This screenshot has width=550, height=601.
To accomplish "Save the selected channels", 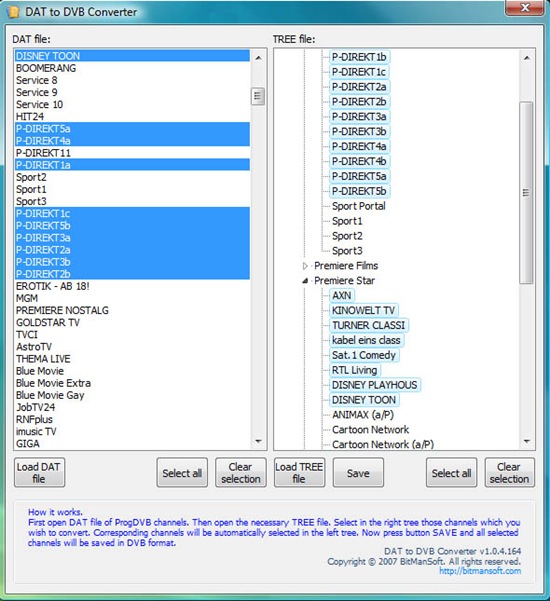I will point(358,473).
